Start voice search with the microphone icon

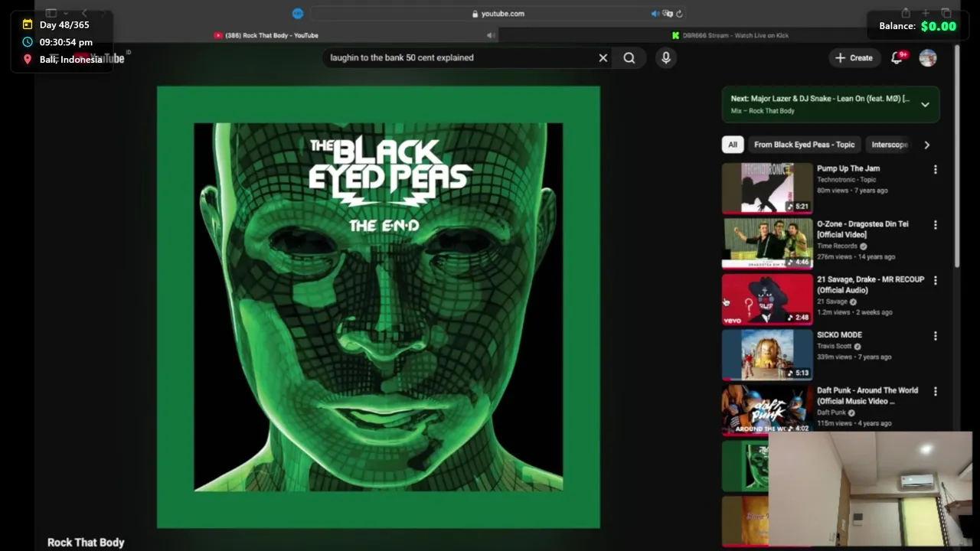pyautogui.click(x=666, y=57)
